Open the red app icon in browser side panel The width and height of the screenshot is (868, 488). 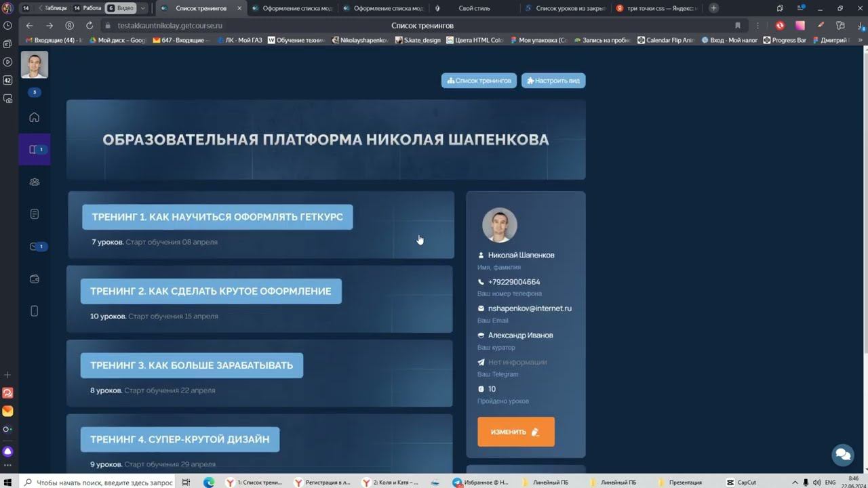[x=7, y=393]
